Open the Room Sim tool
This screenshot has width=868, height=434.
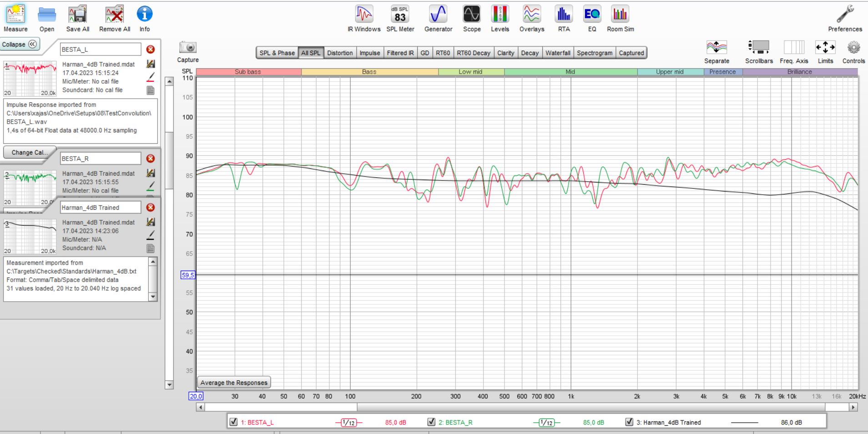(x=621, y=19)
